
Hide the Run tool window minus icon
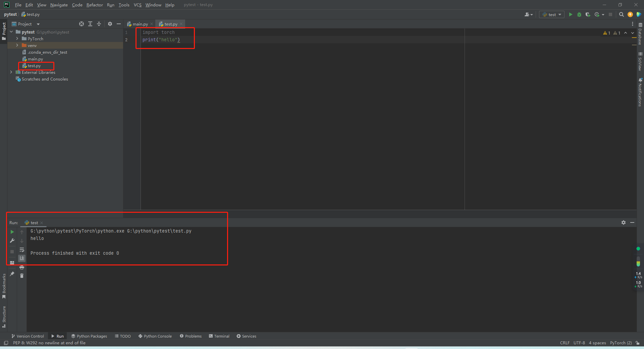click(x=632, y=222)
